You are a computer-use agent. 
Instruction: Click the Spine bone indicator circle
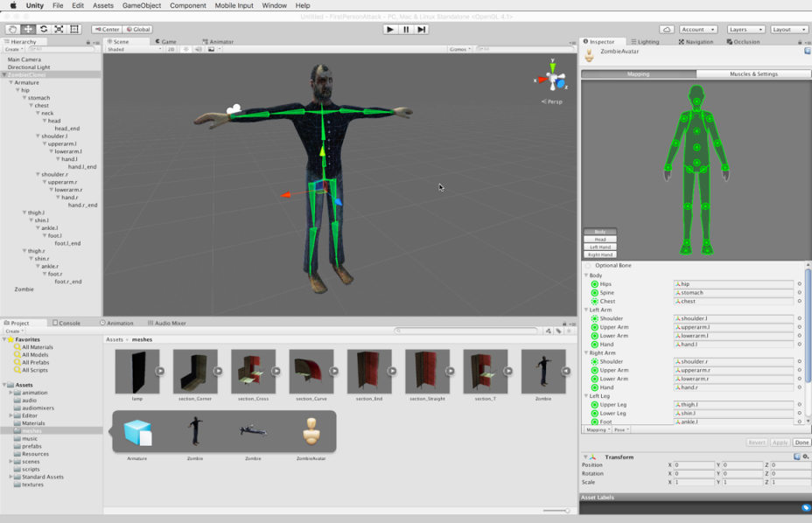[x=594, y=293]
